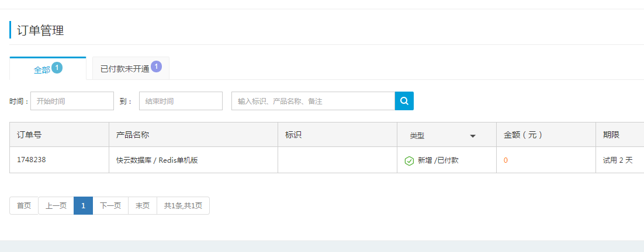This screenshot has width=644, height=252.
Task: Click the magnifier search button
Action: coord(404,101)
